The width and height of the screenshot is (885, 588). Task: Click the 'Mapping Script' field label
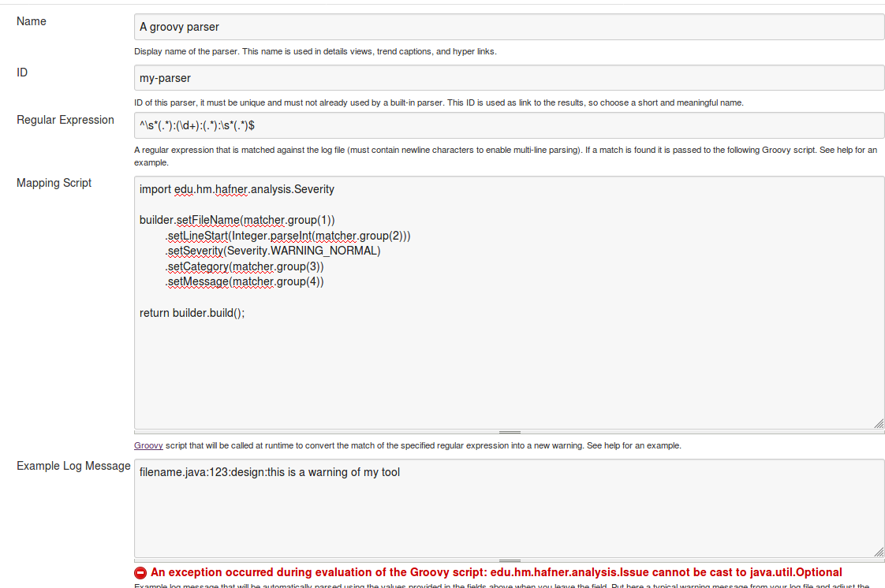pos(54,183)
